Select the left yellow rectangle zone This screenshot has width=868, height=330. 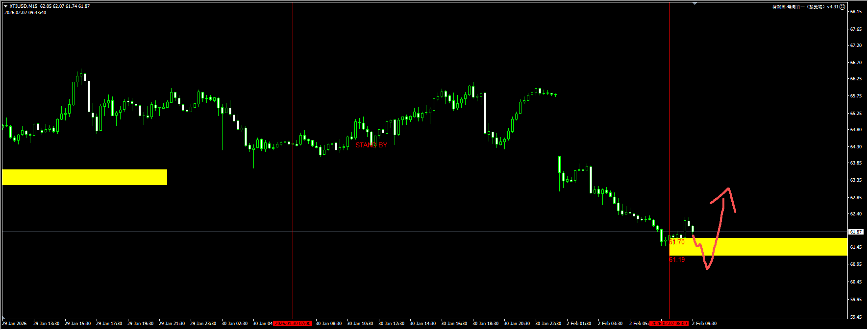pyautogui.click(x=84, y=177)
